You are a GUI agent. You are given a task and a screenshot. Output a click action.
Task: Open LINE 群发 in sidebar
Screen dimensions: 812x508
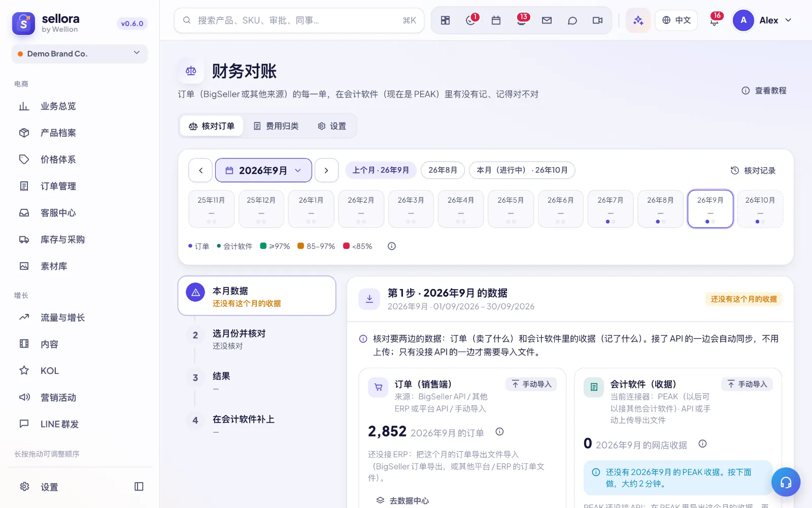pos(80,424)
